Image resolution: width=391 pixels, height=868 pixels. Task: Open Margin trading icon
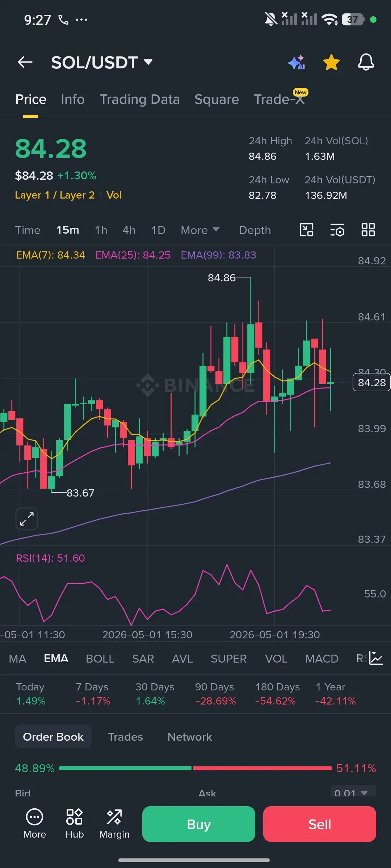click(x=114, y=824)
